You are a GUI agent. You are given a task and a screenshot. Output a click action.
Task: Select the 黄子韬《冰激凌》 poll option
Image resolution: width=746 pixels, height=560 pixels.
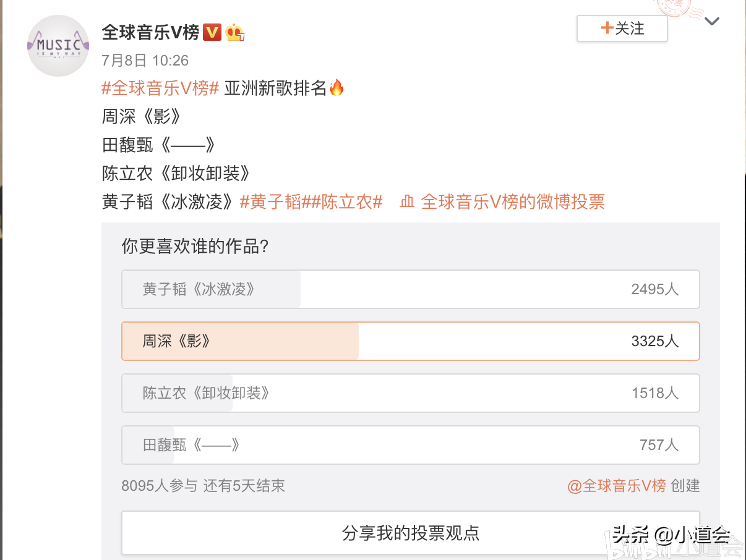click(410, 289)
